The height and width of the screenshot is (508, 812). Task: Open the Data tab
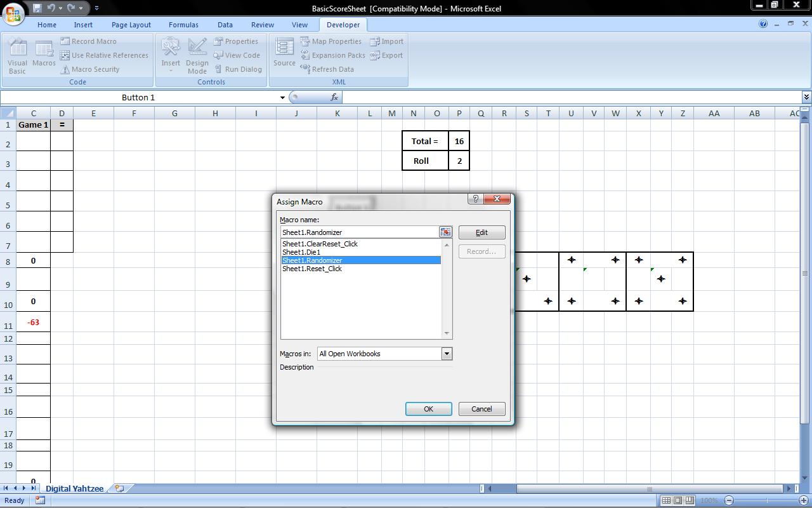(x=225, y=25)
